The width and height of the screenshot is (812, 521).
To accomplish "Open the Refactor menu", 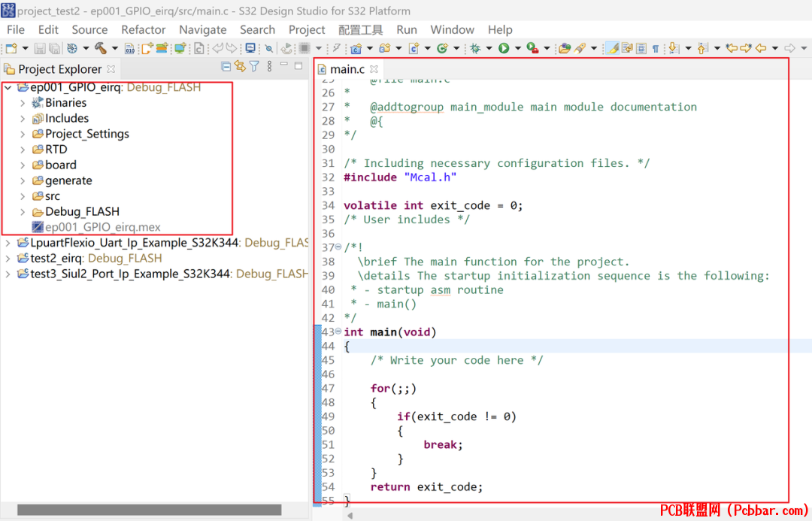I will 143,29.
